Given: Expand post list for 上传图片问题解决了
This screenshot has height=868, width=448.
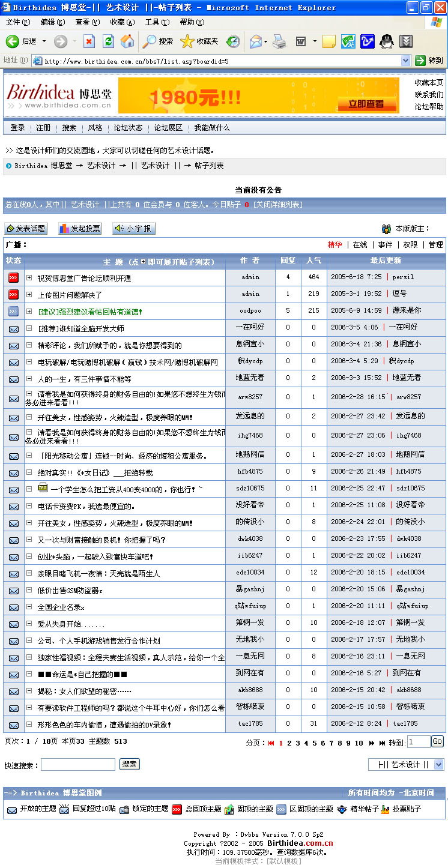Looking at the screenshot, I should tap(29, 294).
